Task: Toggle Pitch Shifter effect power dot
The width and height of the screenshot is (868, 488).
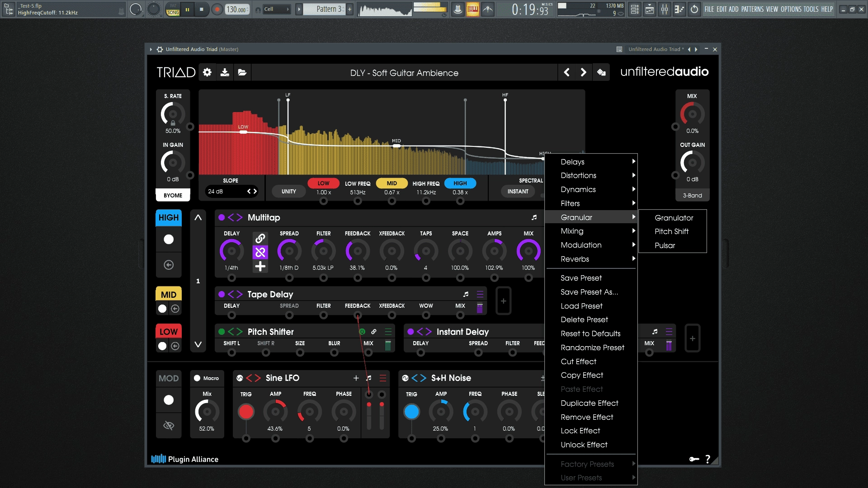Action: coord(222,332)
